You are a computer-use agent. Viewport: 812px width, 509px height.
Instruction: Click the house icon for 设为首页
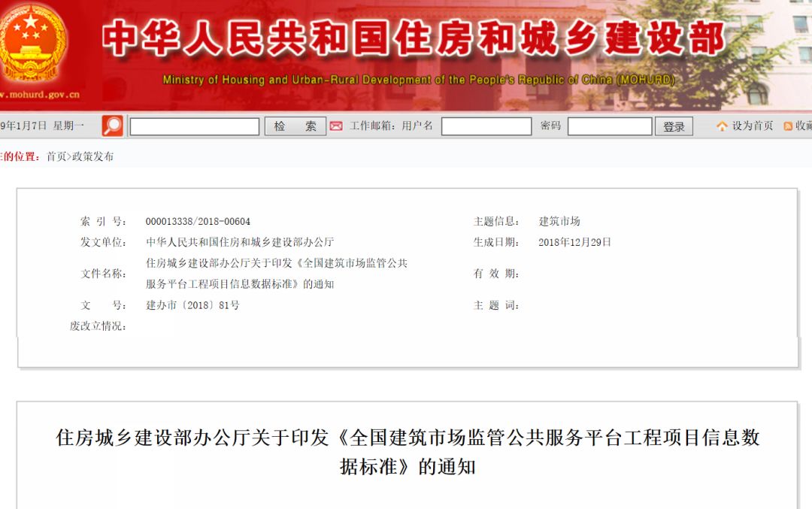tap(722, 126)
